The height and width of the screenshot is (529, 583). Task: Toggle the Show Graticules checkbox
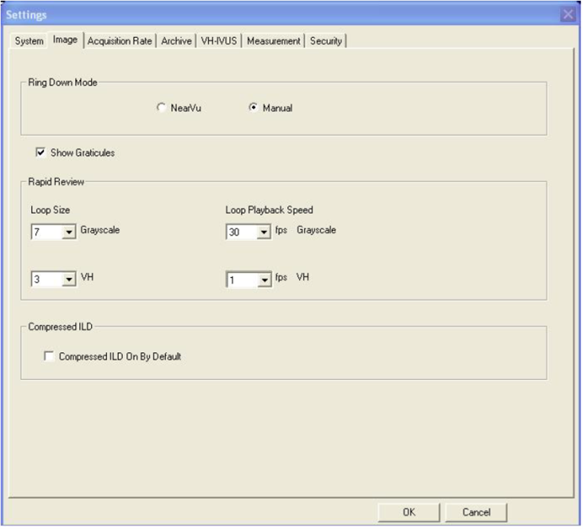(x=40, y=152)
